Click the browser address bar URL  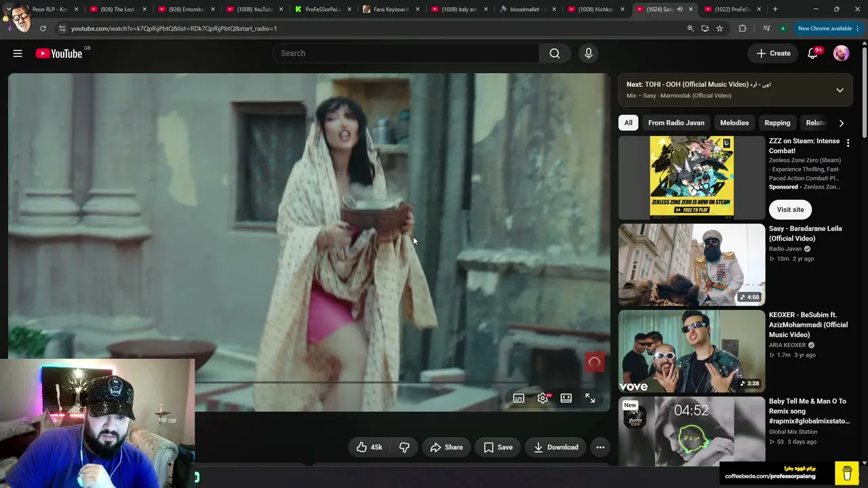(x=174, y=28)
